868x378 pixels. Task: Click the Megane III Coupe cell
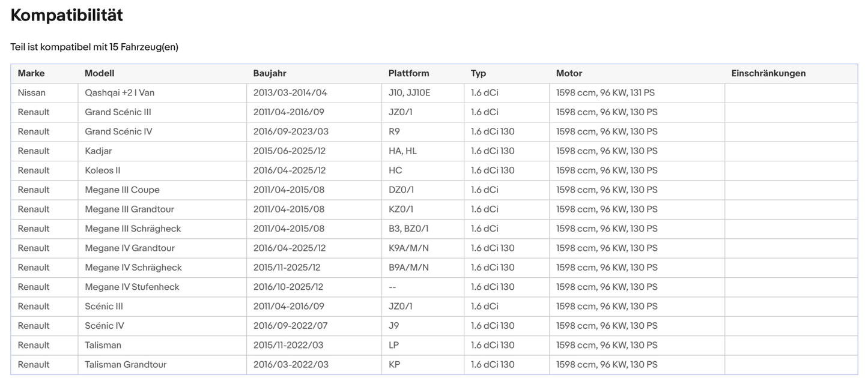pyautogui.click(x=122, y=190)
